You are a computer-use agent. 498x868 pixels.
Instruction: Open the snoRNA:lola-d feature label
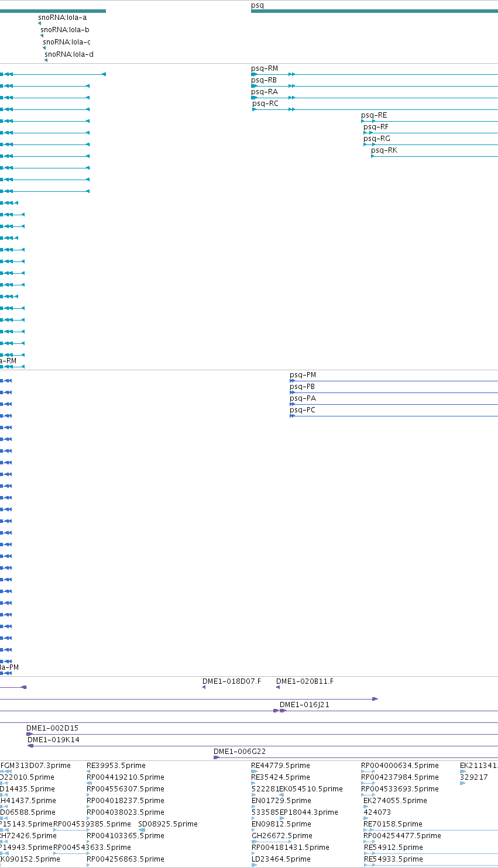click(69, 54)
